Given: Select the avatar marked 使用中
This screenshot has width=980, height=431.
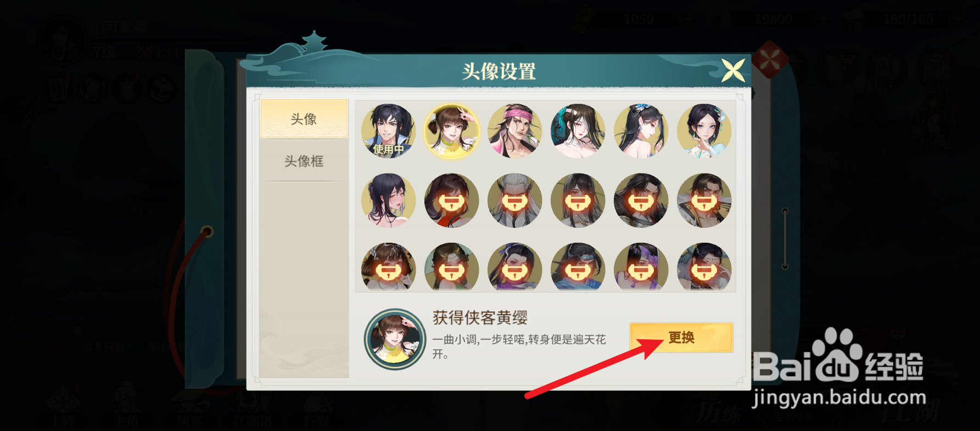Looking at the screenshot, I should click(389, 131).
